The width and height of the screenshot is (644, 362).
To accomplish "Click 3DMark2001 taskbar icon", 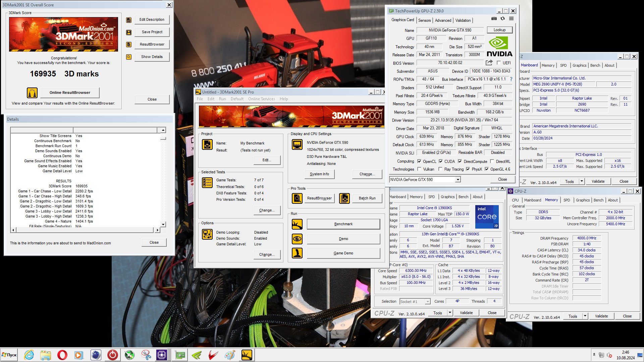I will [247, 355].
